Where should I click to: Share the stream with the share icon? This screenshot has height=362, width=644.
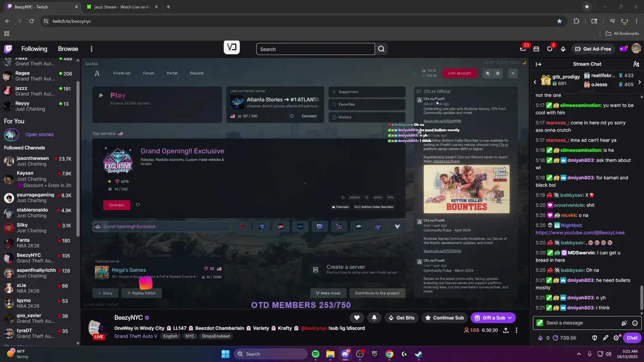tap(506, 330)
